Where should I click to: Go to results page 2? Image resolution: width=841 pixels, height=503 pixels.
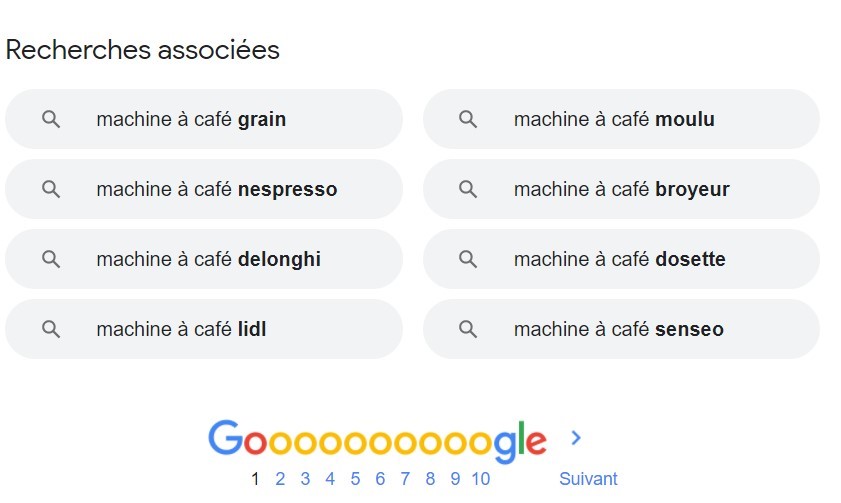pyautogui.click(x=280, y=479)
